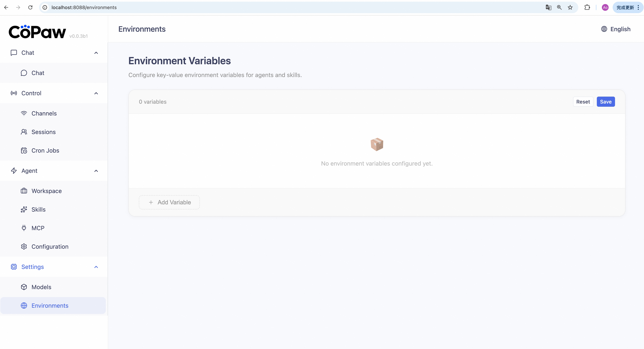The image size is (644, 349).
Task: Open Cron Jobs calendar-clock item
Action: (45, 150)
